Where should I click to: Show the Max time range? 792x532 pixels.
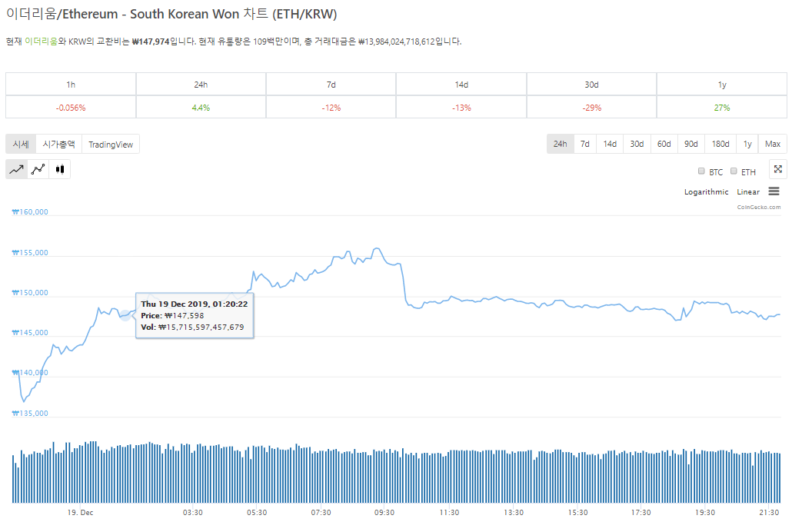pyautogui.click(x=773, y=144)
